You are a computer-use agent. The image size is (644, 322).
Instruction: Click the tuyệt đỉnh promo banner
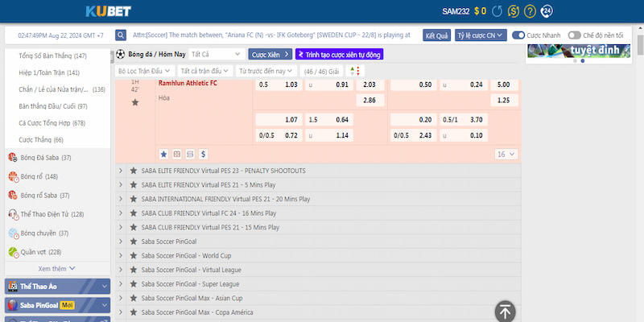pos(579,51)
